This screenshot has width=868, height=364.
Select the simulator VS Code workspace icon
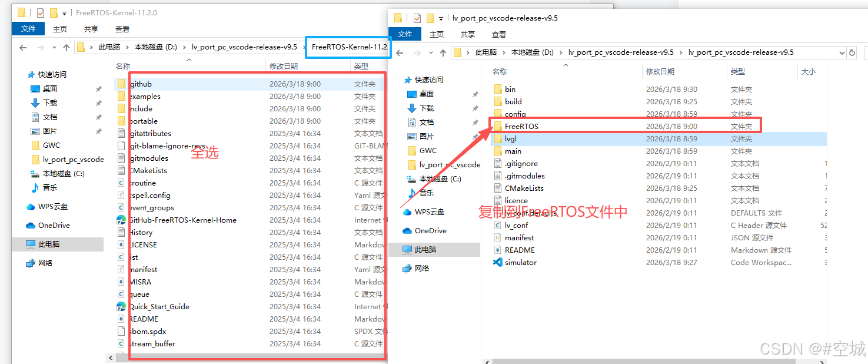tap(497, 263)
